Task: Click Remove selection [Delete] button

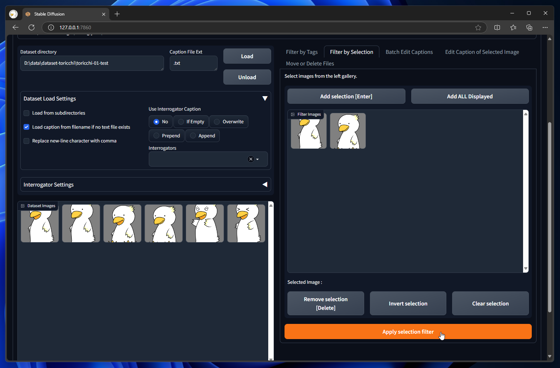Action: tap(325, 303)
